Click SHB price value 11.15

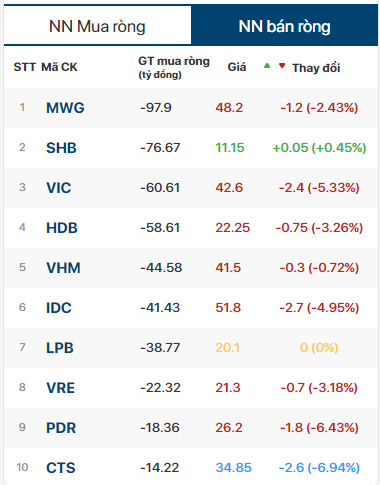click(230, 148)
